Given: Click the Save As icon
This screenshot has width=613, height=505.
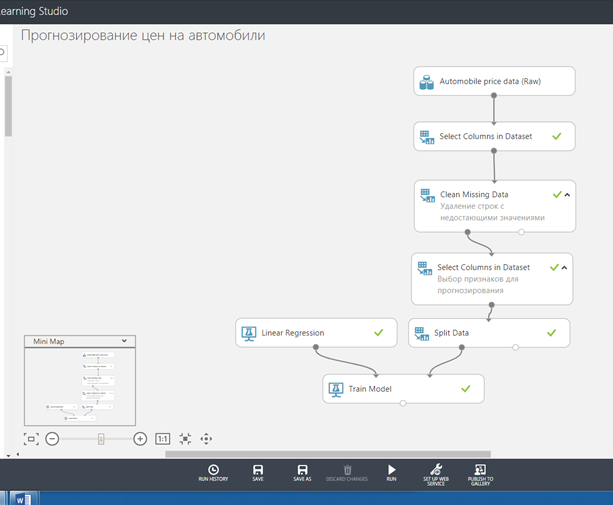Looking at the screenshot, I should tap(302, 472).
